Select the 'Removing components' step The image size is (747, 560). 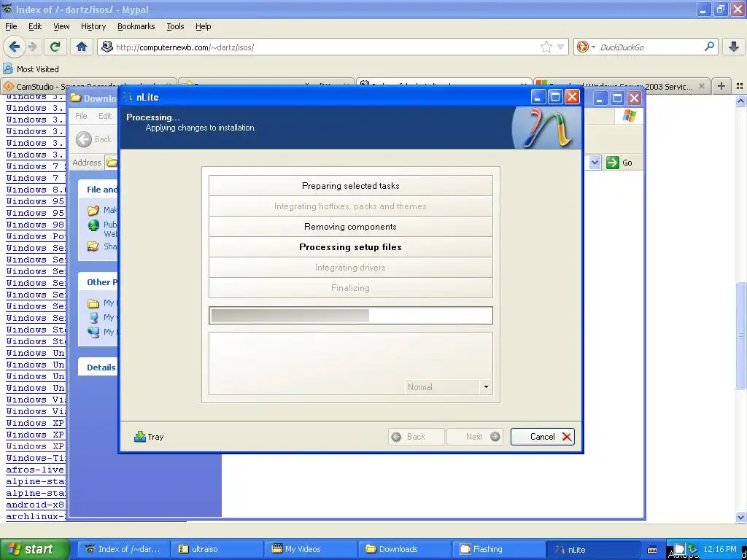351,227
